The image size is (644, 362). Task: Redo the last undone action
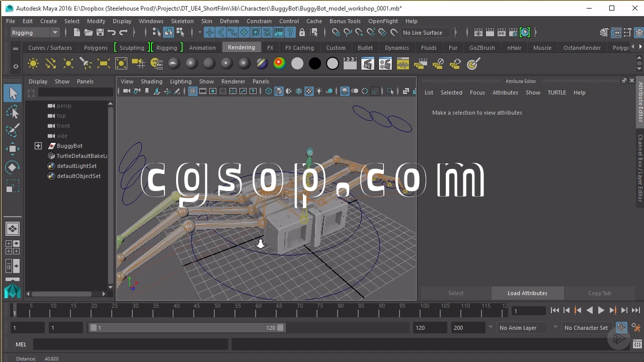[123, 33]
